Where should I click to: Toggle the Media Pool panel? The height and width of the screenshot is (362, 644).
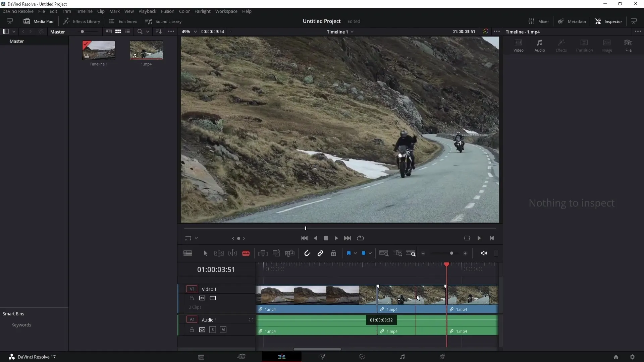click(x=39, y=21)
